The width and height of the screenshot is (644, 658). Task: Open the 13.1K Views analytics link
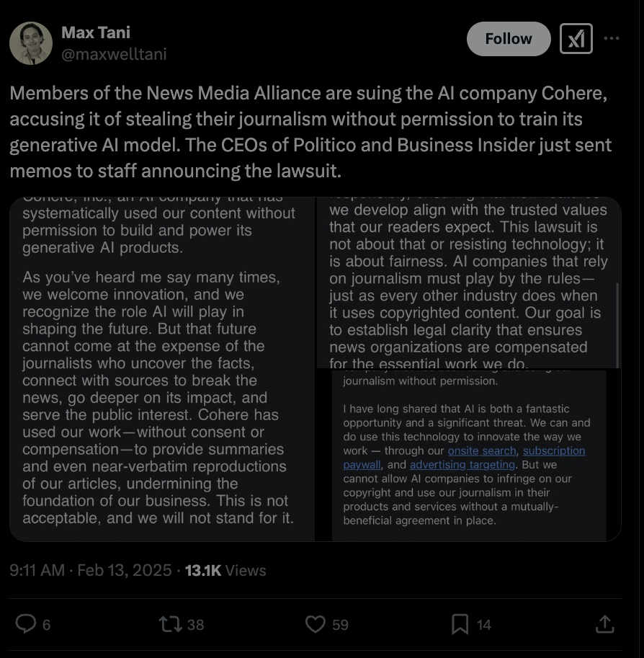[x=225, y=570]
